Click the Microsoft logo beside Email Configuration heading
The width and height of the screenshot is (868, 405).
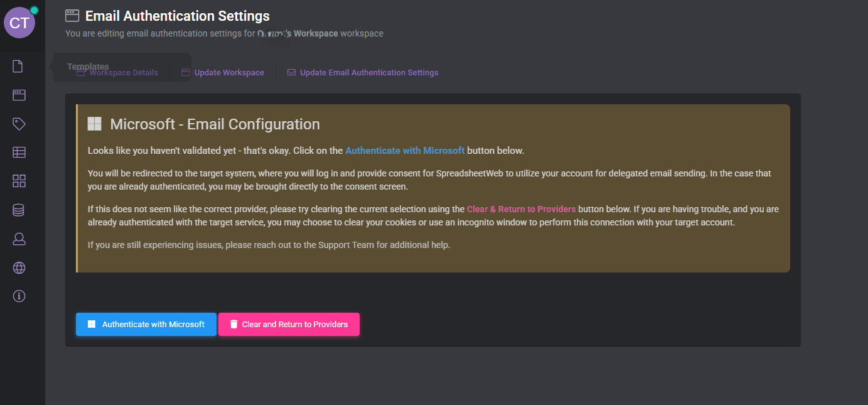point(94,124)
